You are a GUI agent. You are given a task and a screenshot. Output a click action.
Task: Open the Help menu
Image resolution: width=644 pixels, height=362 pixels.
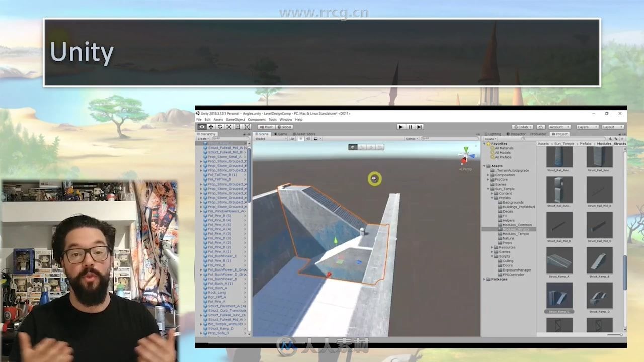[299, 120]
